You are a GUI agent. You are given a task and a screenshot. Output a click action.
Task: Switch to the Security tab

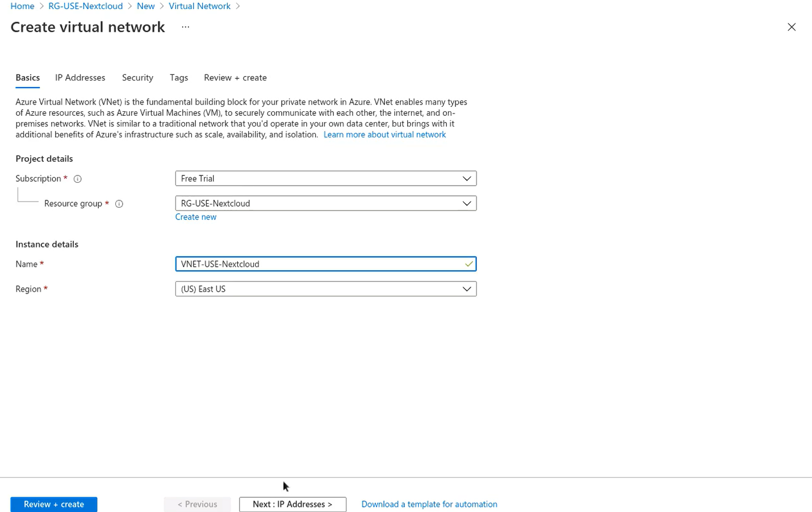click(x=137, y=78)
